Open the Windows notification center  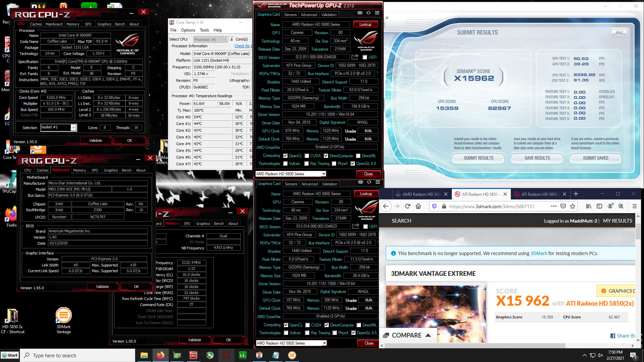(x=634, y=355)
